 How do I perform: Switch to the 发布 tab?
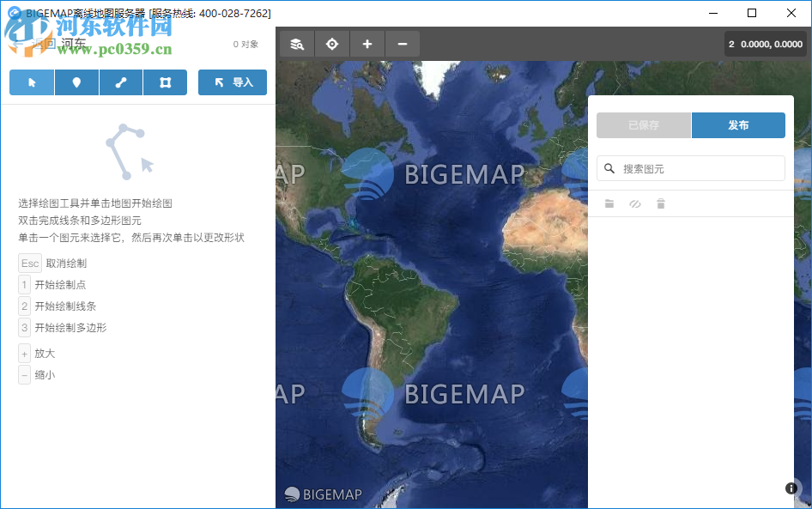point(738,124)
